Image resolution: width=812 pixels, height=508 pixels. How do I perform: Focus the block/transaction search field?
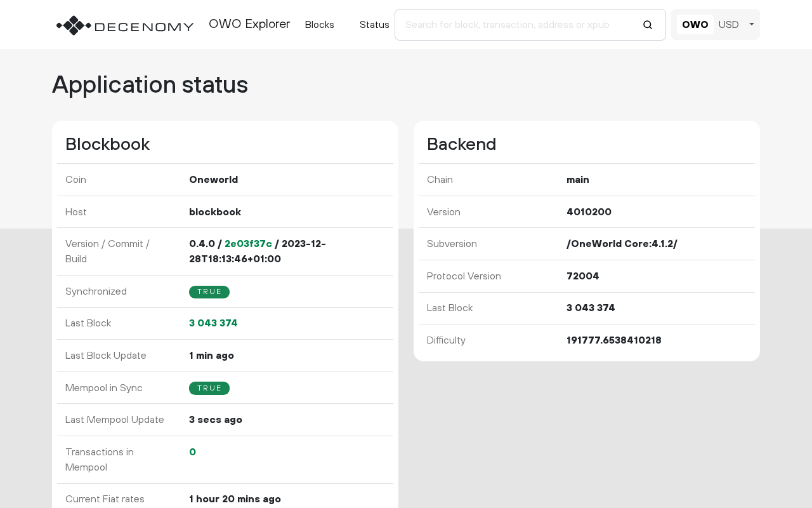coord(514,25)
